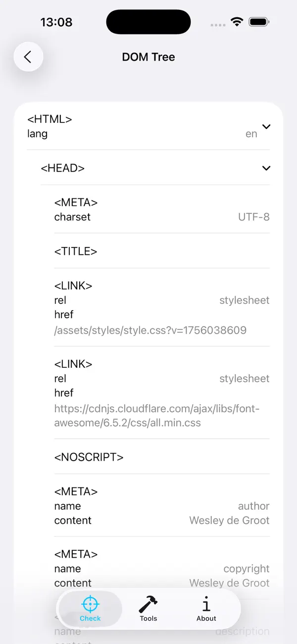Tap the META author element row

[148, 506]
